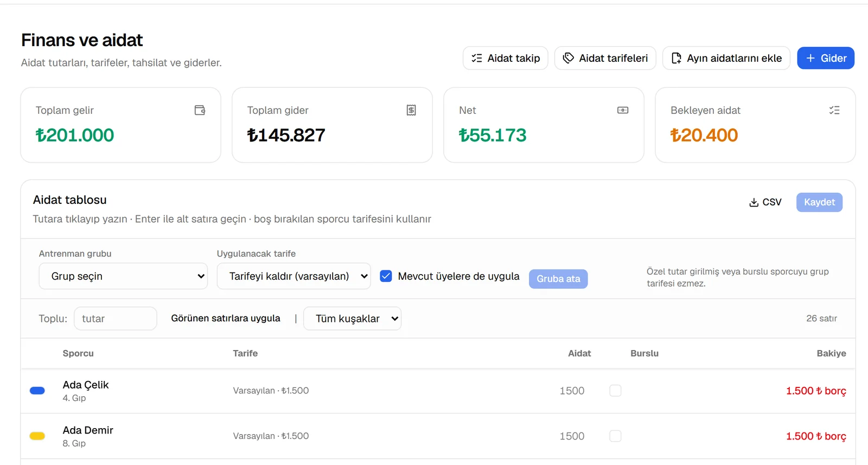The height and width of the screenshot is (465, 868).
Task: Click the Tarife column header
Action: pos(245,353)
